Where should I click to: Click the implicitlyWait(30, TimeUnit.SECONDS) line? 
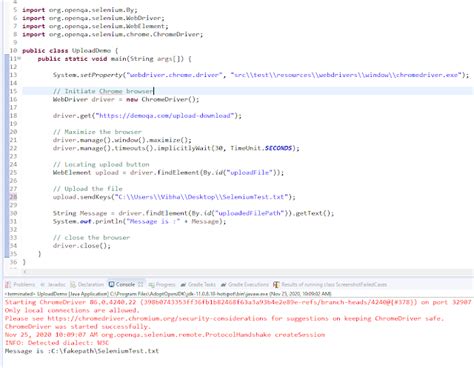pos(176,148)
